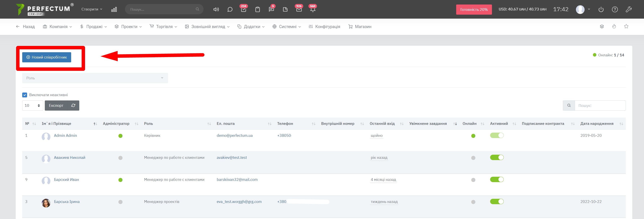Open the chat bubble icon
Screen dimensions: 644x219
230,10
